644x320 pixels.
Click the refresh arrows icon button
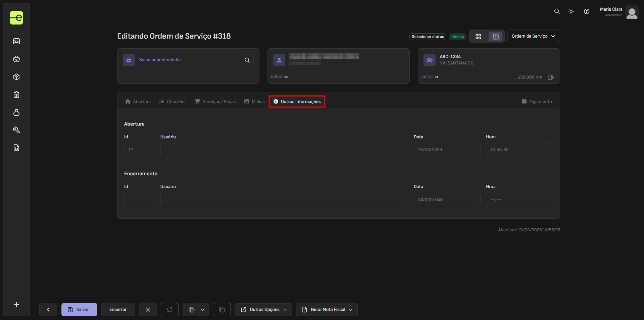pos(169,310)
